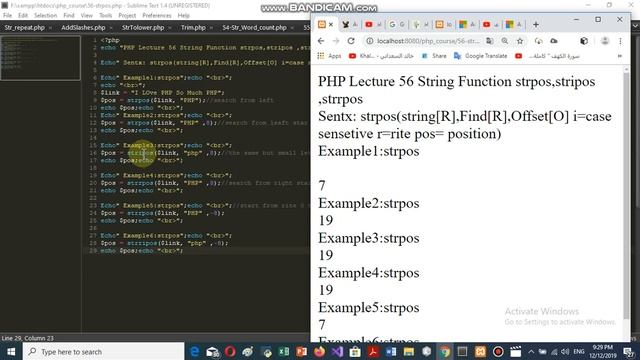
Task: Switch to the Google Chrome tab
Action: [396, 24]
